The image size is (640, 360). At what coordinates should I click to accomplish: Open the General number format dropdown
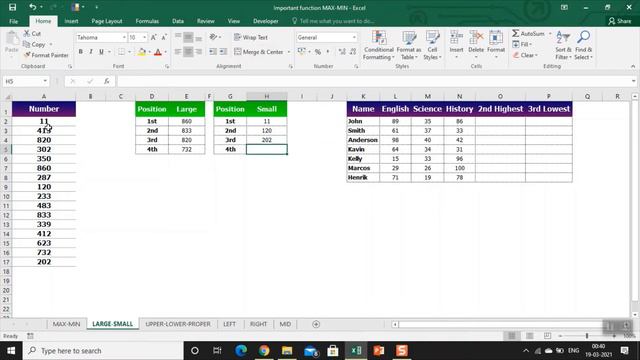354,38
